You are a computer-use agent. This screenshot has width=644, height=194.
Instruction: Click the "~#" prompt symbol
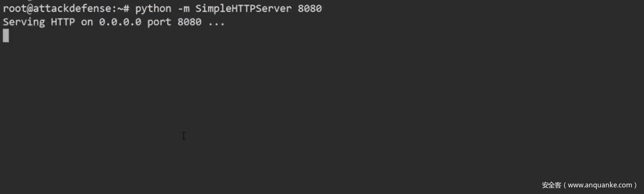click(x=123, y=8)
